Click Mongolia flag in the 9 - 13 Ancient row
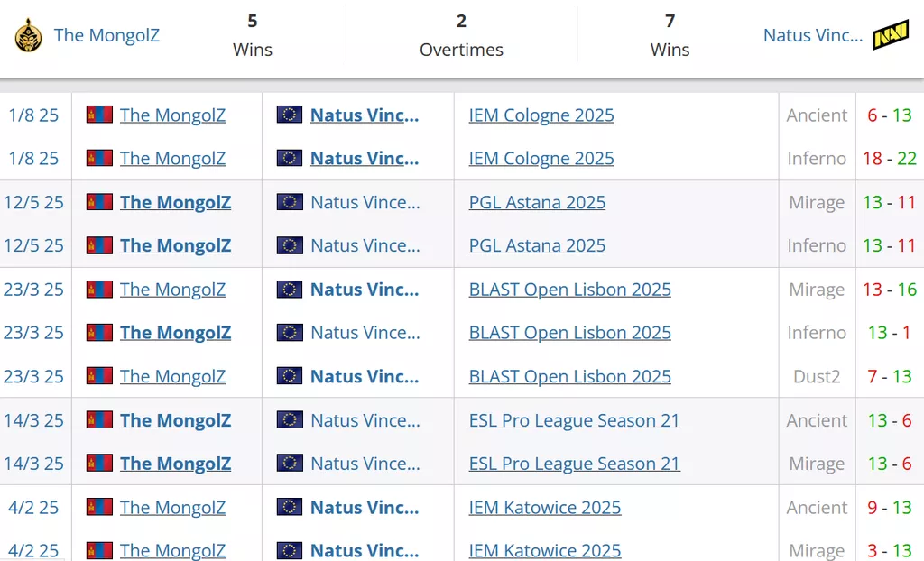 pyautogui.click(x=99, y=508)
